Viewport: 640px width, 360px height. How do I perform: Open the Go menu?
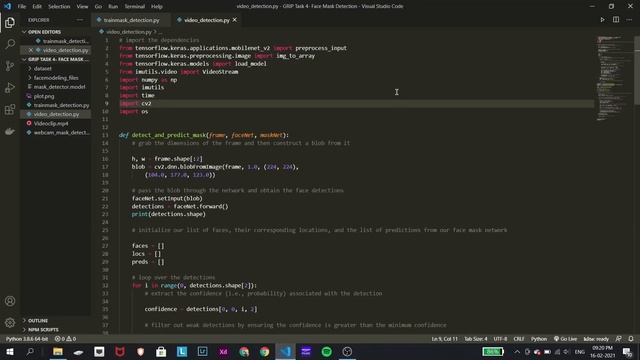[x=98, y=7]
